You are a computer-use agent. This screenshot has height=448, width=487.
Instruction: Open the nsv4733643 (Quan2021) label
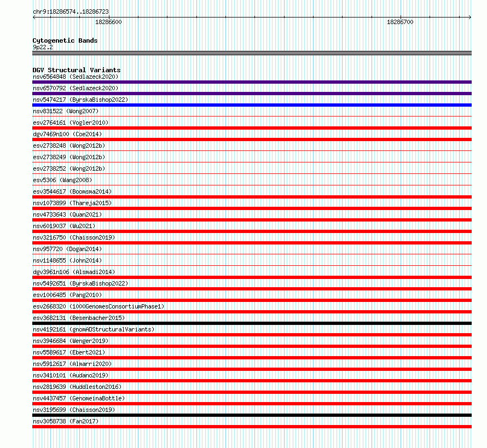click(67, 214)
